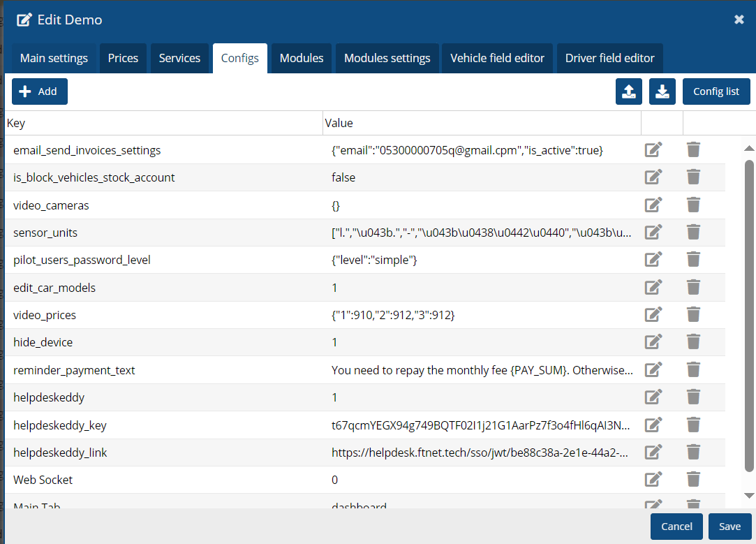Save the config changes
The height and width of the screenshot is (544, 756).
pyautogui.click(x=729, y=527)
